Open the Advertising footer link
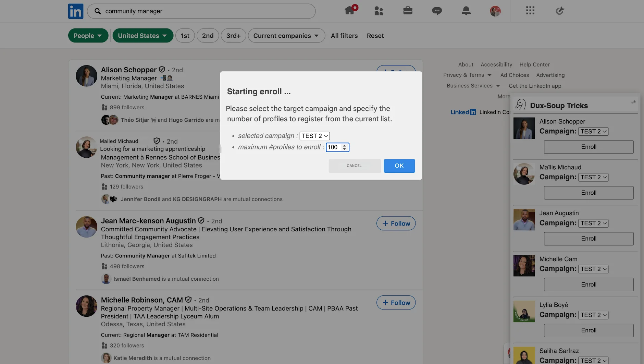The width and height of the screenshot is (644, 364). click(x=550, y=75)
